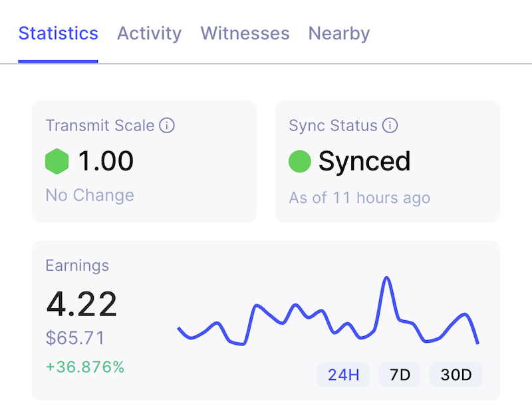Screen dimensions: 532x412
Task: Click the green circle synced indicator
Action: click(300, 161)
